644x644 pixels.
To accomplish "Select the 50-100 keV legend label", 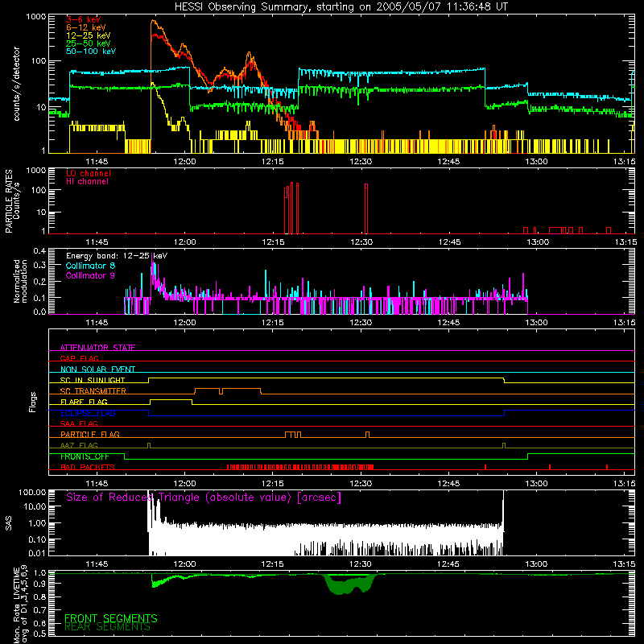I will pos(91,52).
